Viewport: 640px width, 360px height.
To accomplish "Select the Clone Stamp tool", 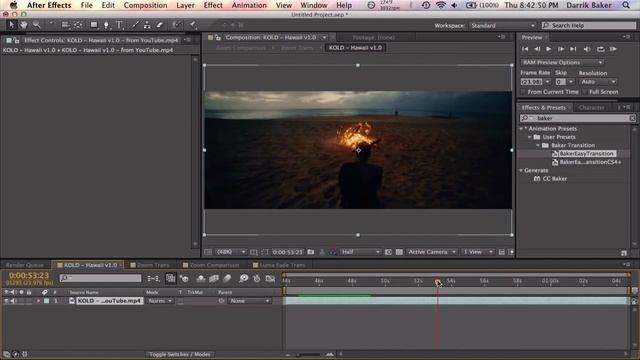I will coord(147,25).
